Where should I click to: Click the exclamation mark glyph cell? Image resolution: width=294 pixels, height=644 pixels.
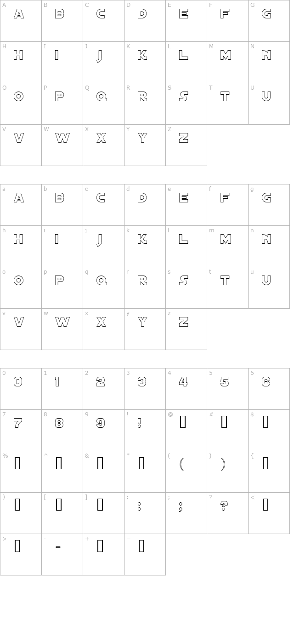point(145,430)
